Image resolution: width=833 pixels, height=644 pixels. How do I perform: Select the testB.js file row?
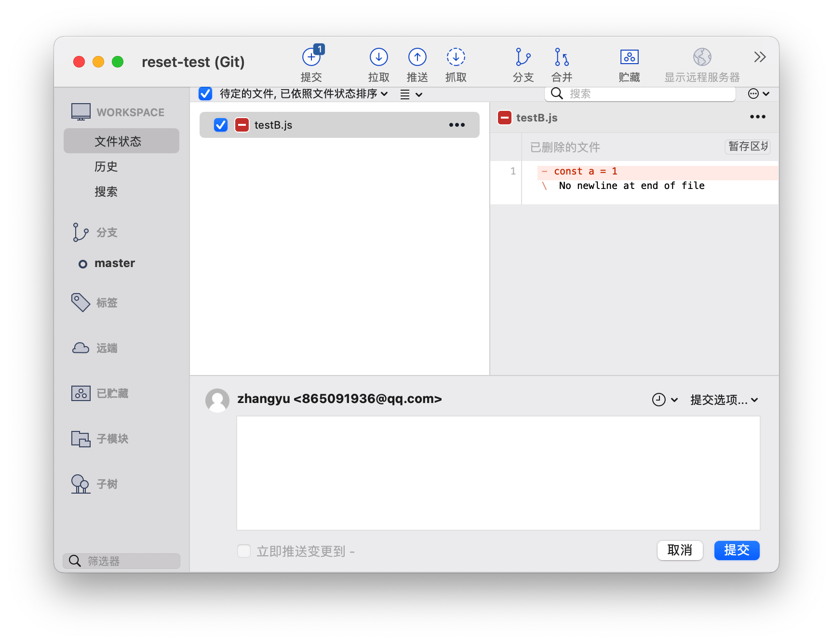click(x=339, y=125)
